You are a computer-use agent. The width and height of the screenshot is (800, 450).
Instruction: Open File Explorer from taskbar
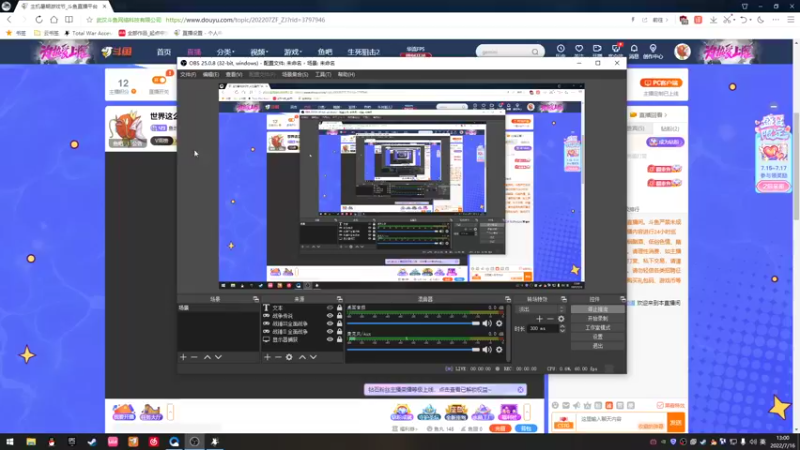point(31,442)
